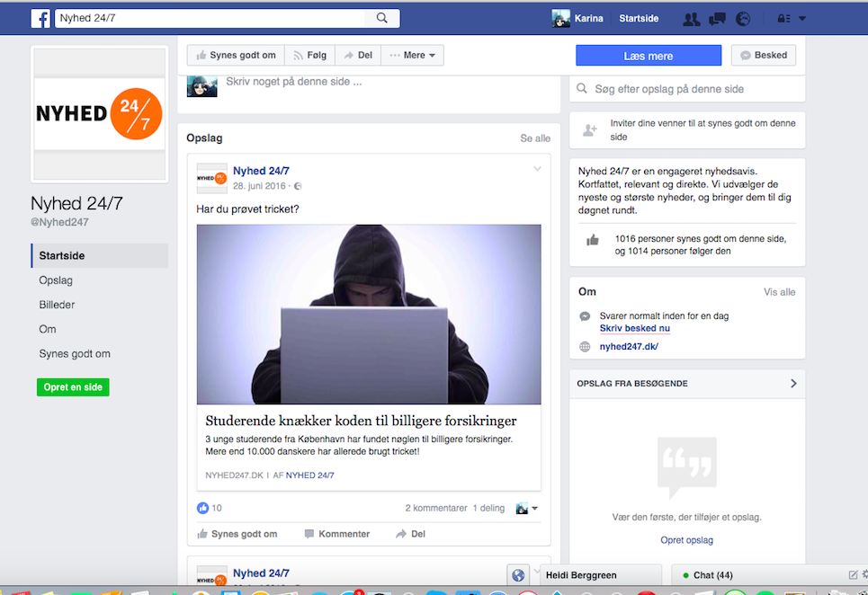Click the first post's Nyhed 24/7 avatar

point(212,178)
